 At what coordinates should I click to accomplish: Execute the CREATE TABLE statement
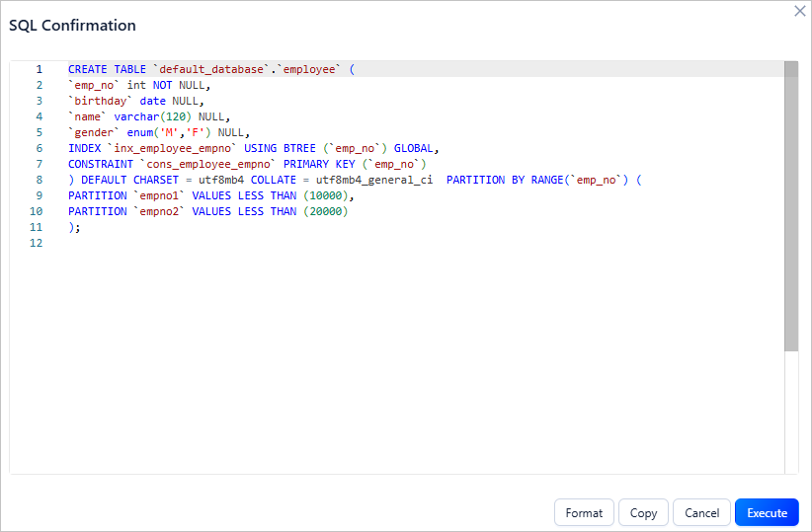(x=767, y=512)
